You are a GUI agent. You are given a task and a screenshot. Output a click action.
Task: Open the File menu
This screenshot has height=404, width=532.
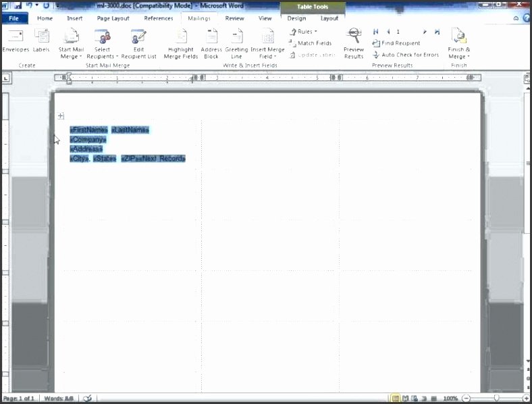14,18
